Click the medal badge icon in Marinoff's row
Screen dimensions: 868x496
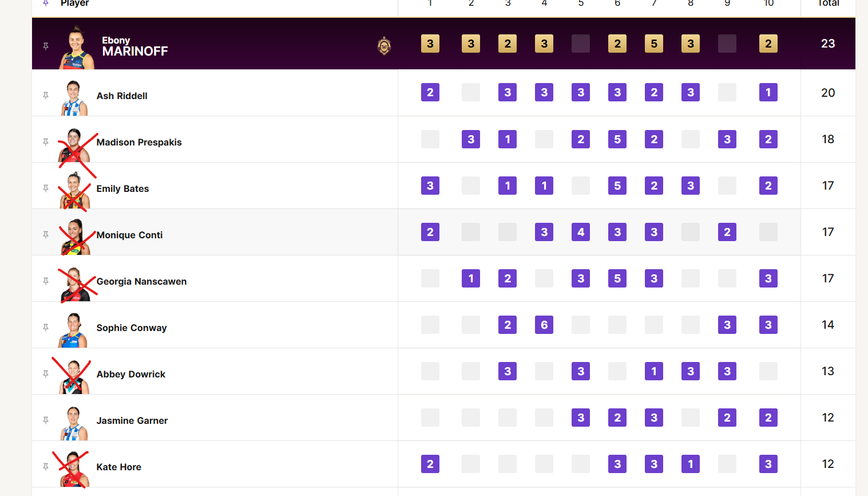coord(385,46)
